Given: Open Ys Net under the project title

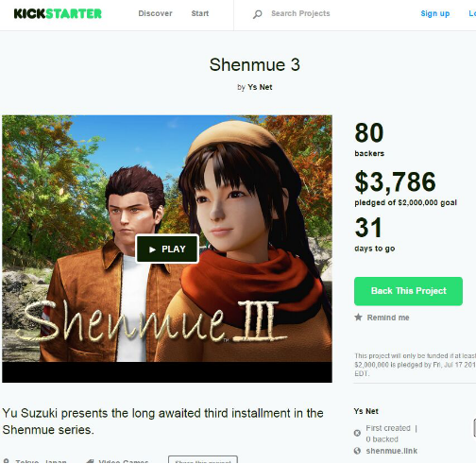Looking at the screenshot, I should 260,87.
